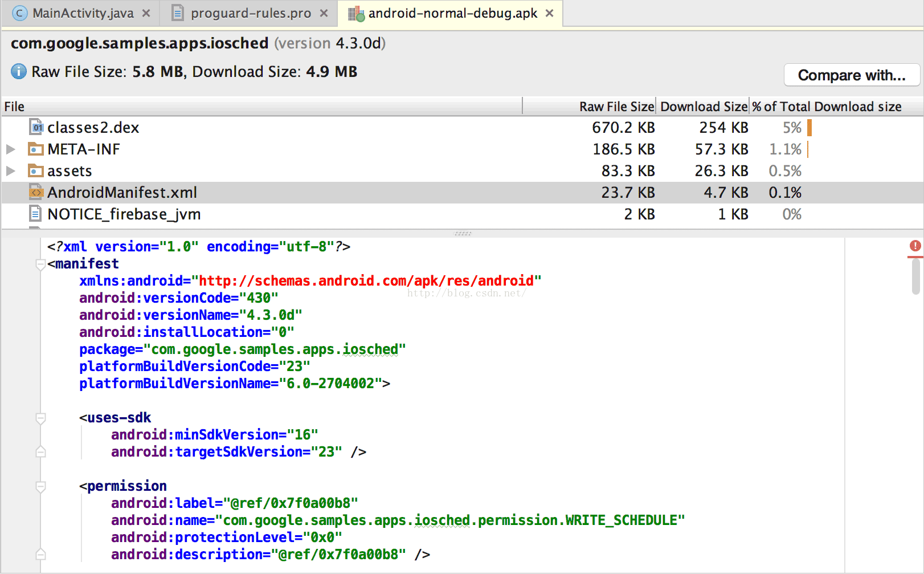This screenshot has width=924, height=574.
Task: Click the META-INF folder icon
Action: (36, 149)
